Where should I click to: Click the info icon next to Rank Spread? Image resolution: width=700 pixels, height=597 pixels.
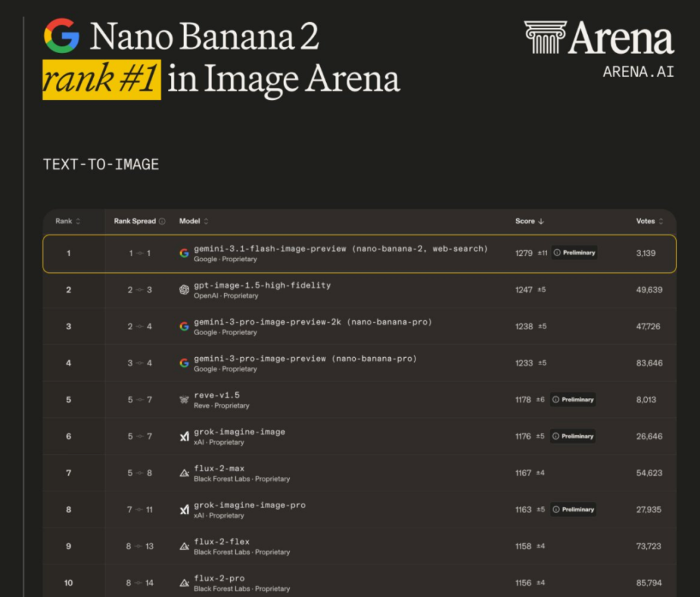162,221
